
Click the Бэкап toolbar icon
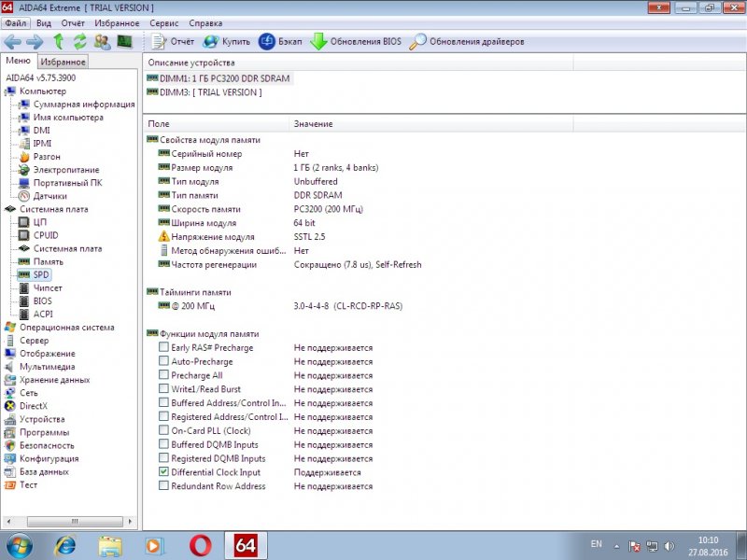coord(280,42)
